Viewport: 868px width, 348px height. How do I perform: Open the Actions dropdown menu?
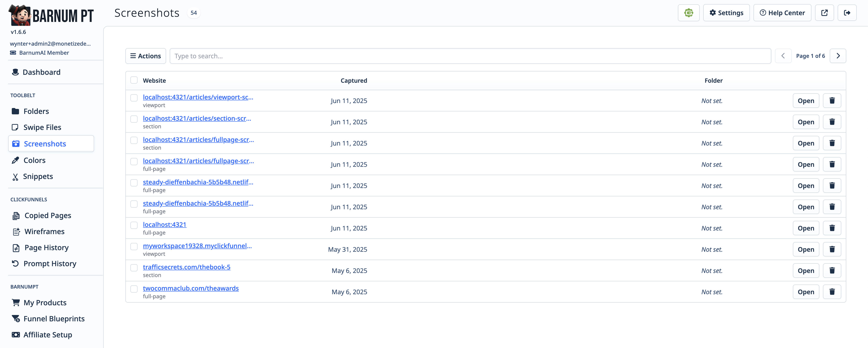tap(145, 56)
